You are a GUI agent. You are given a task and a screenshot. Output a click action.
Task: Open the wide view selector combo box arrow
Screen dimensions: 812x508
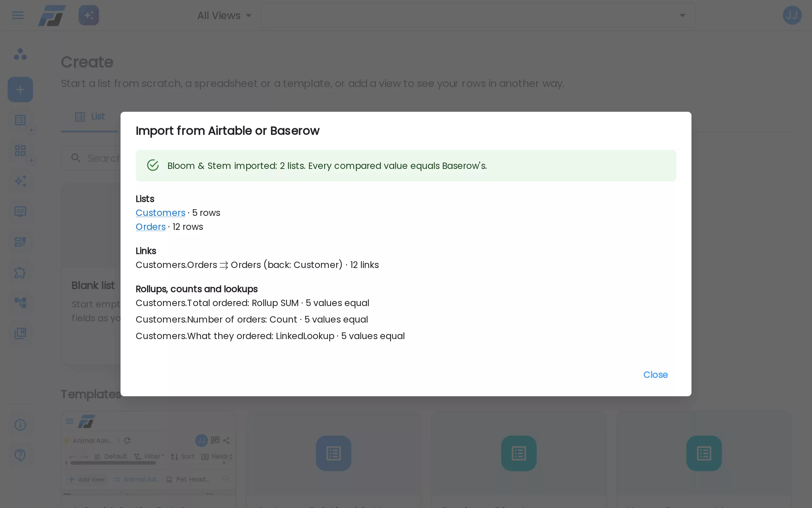click(x=682, y=16)
